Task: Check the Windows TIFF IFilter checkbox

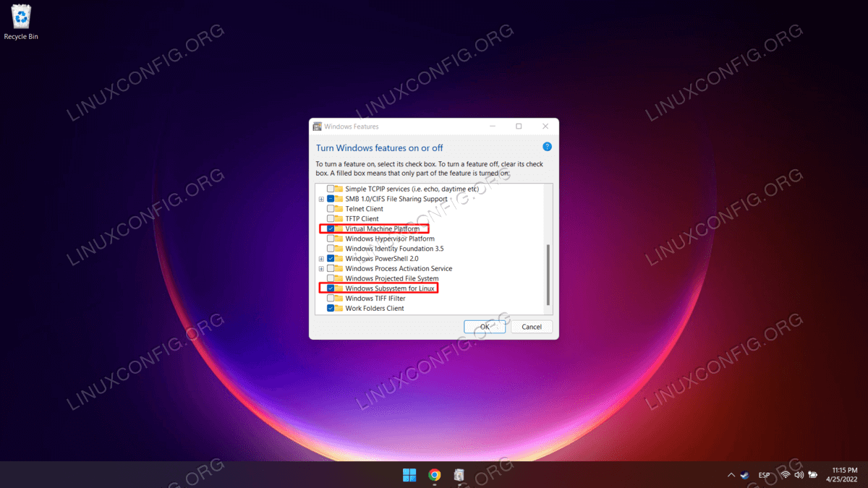Action: (x=331, y=299)
